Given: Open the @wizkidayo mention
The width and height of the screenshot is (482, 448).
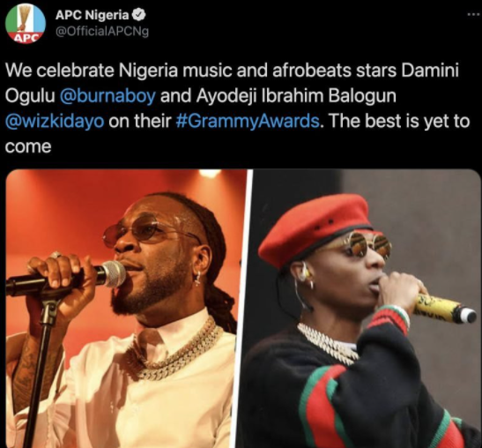Looking at the screenshot, I should click(x=55, y=121).
